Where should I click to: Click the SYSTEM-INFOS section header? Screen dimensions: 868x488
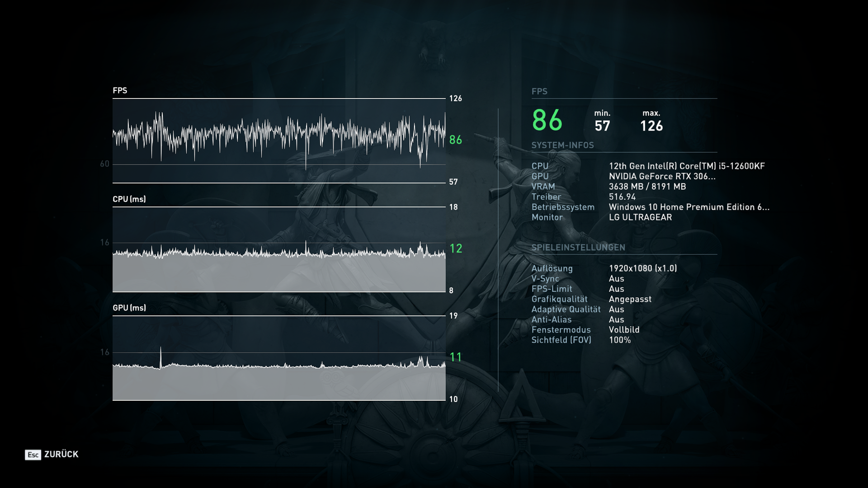(x=562, y=145)
